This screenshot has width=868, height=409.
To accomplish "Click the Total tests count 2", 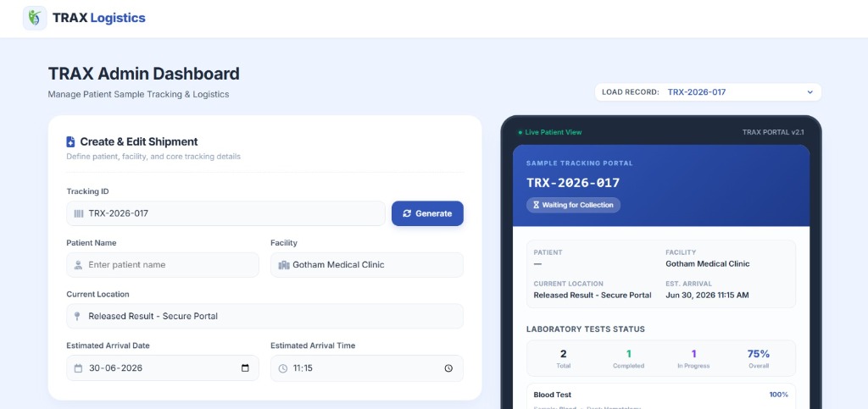I will coord(563,354).
